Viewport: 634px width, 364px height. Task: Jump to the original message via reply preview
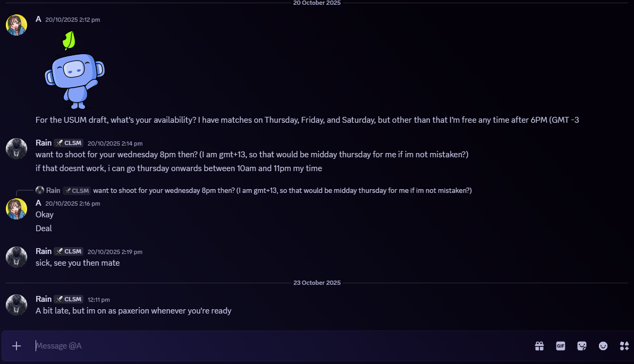[x=282, y=190]
